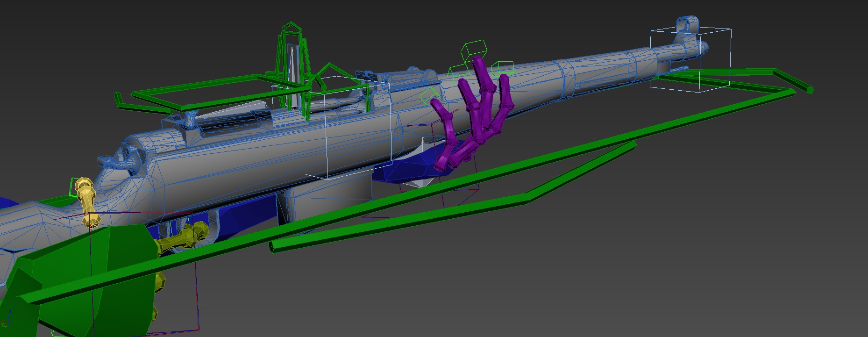
Task: Select the purple hand bone rig
Action: click(x=473, y=115)
